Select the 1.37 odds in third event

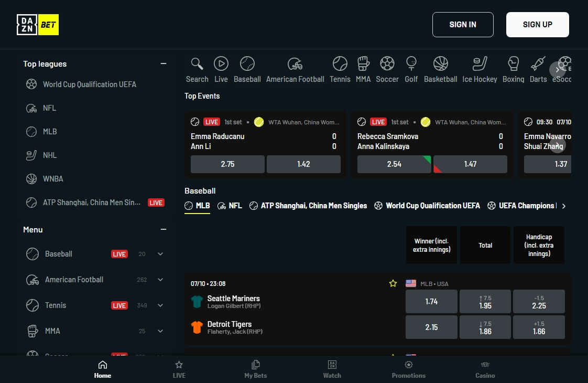[x=548, y=164]
